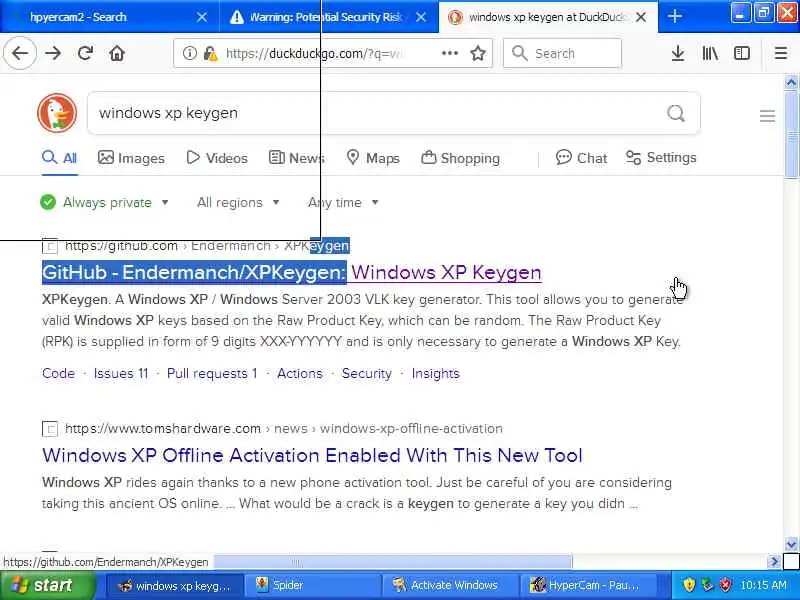
Task: Select the windows xp keygen DuckDuckGo tab
Action: 548,17
